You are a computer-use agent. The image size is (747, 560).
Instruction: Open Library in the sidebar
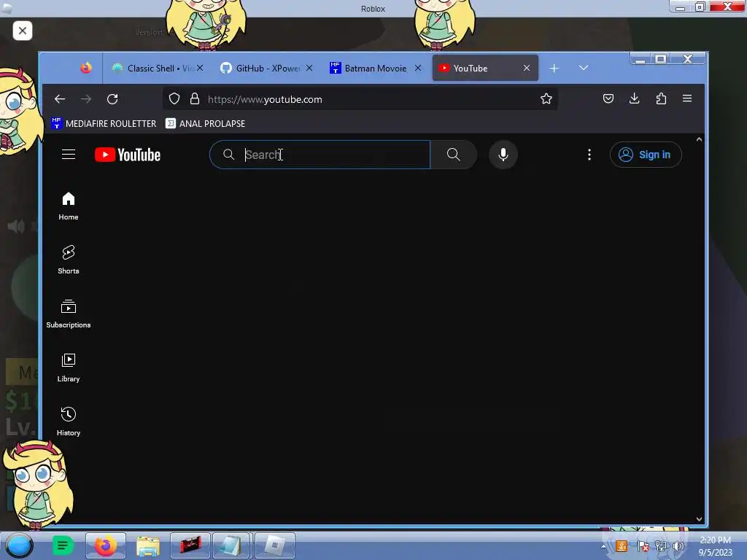[x=69, y=367]
